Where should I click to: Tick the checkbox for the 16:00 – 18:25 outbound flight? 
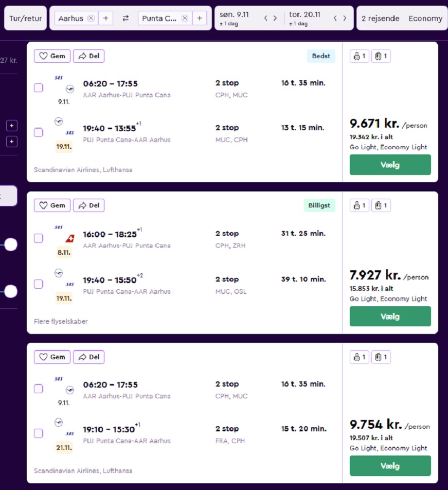[39, 238]
